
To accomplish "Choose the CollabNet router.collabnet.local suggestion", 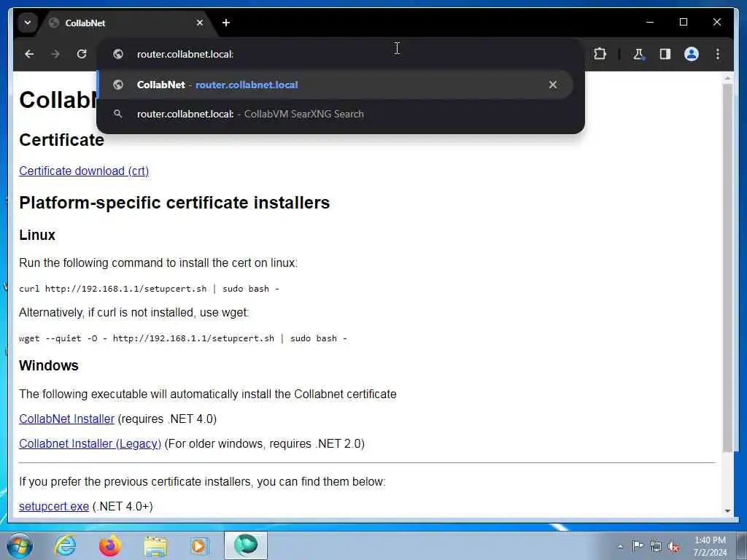I will 335,85.
